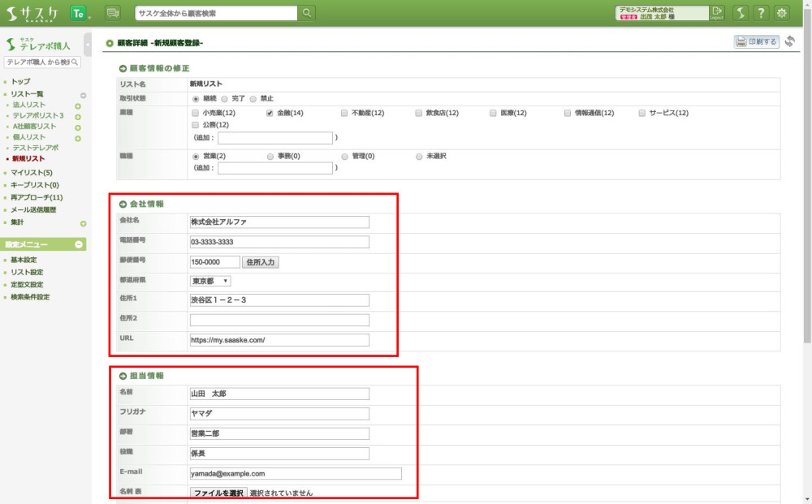The height and width of the screenshot is (504, 812).
Task: Check the 小売業(12) checkbox
Action: pyautogui.click(x=195, y=113)
